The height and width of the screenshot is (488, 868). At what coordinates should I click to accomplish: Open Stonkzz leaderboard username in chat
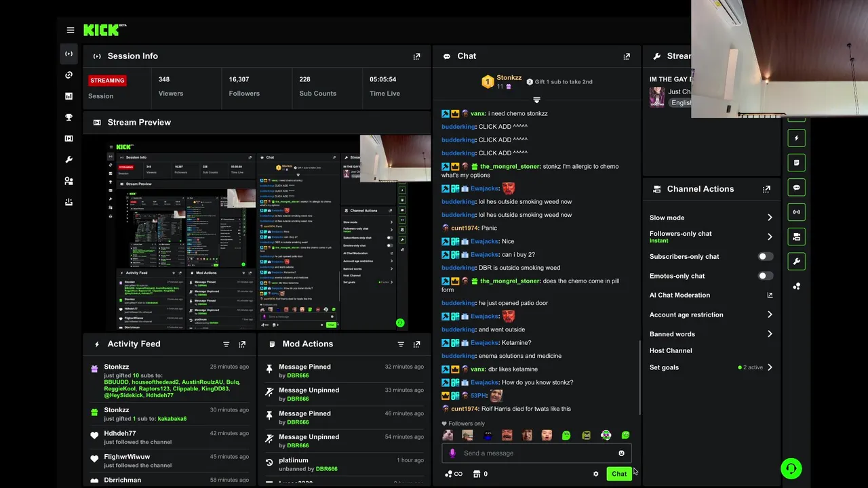[509, 78]
